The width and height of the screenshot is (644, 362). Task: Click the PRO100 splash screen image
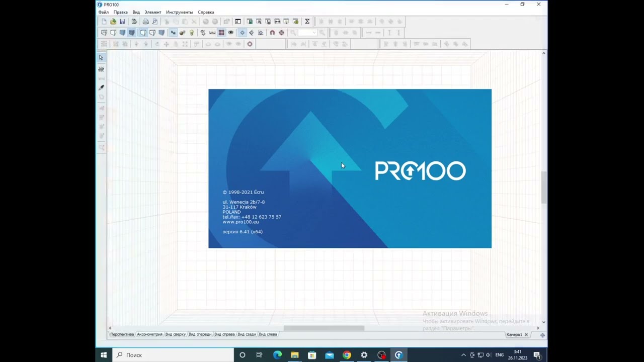[350, 168]
